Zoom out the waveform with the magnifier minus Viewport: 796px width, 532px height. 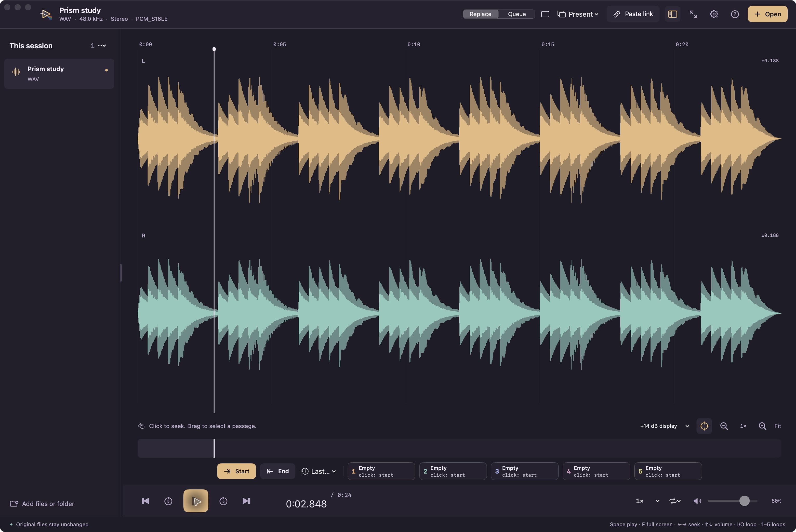724,426
